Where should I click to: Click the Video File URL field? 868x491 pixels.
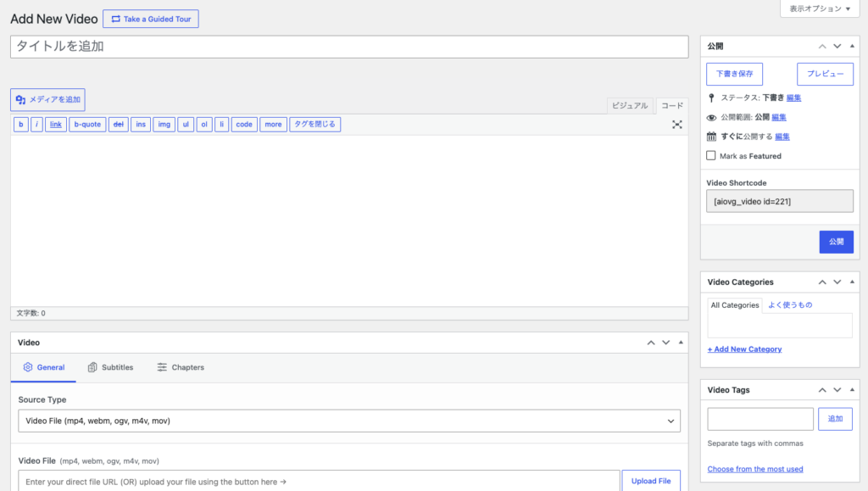pyautogui.click(x=319, y=481)
